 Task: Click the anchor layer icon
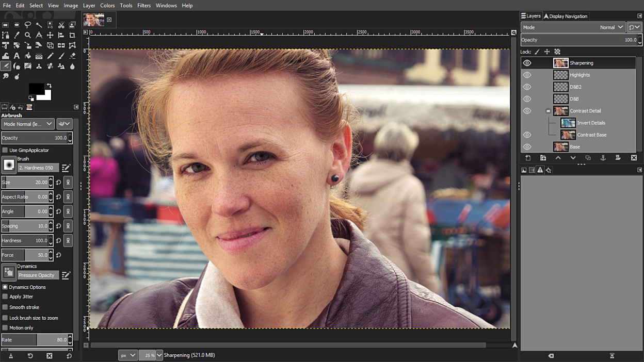pyautogui.click(x=603, y=158)
